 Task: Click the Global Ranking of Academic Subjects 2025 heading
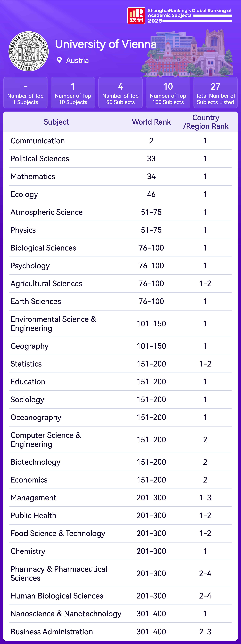coord(189,16)
